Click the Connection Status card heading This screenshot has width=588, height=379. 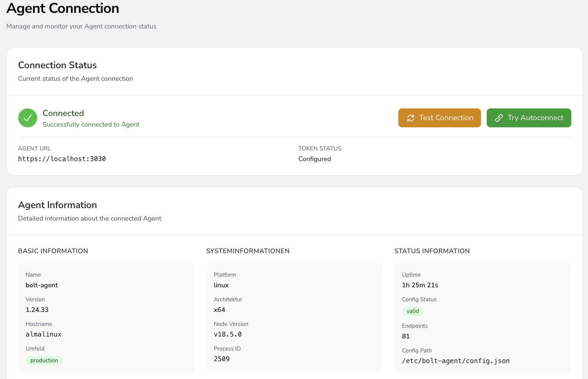(x=58, y=65)
